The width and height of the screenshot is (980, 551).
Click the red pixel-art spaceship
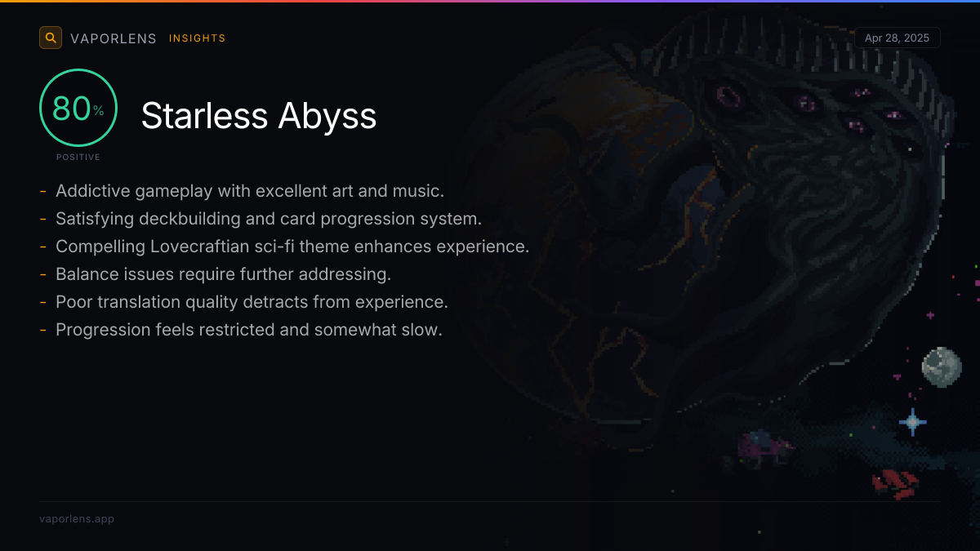coord(896,484)
